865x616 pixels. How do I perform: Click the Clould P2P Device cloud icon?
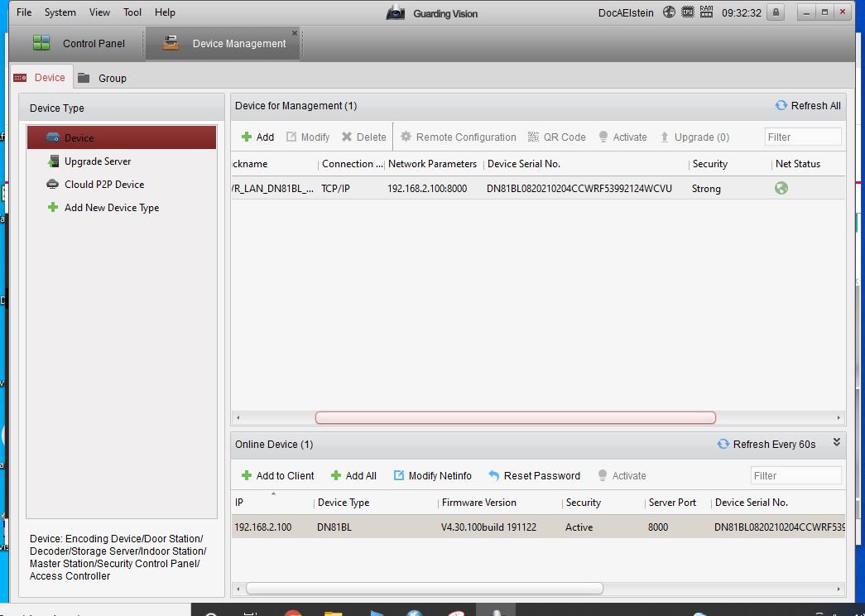point(52,185)
